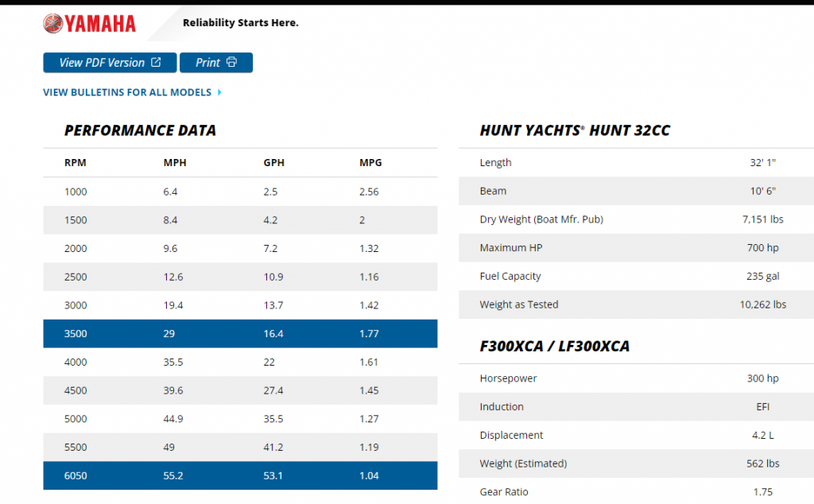Click the MPH column header

[175, 163]
